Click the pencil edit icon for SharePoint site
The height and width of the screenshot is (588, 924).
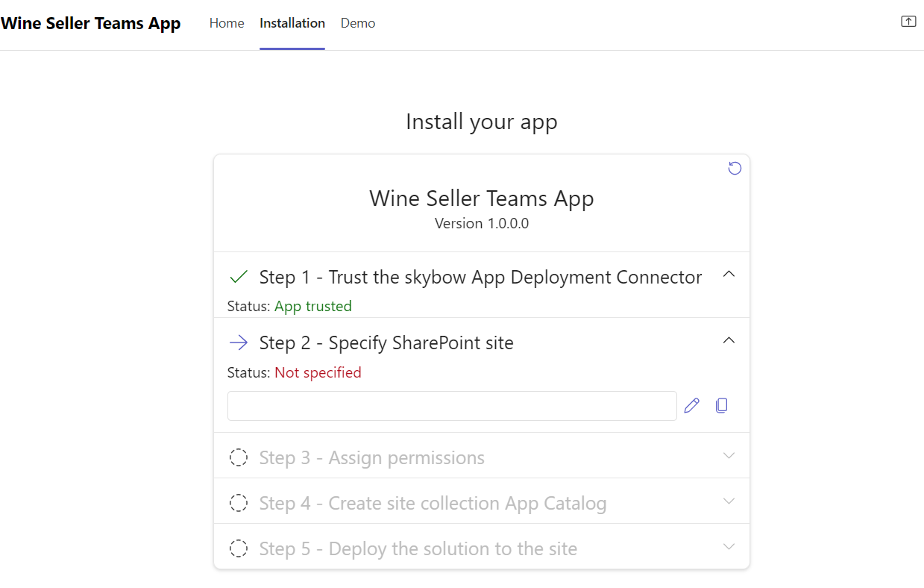coord(692,405)
